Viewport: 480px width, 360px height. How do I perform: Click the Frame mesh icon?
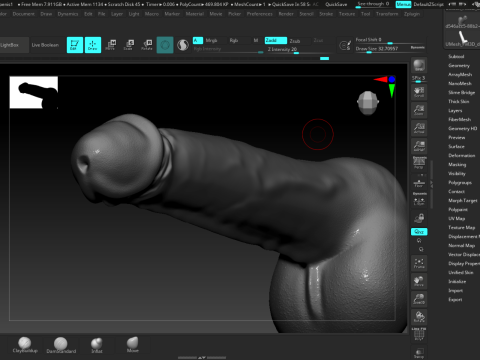[x=419, y=263]
